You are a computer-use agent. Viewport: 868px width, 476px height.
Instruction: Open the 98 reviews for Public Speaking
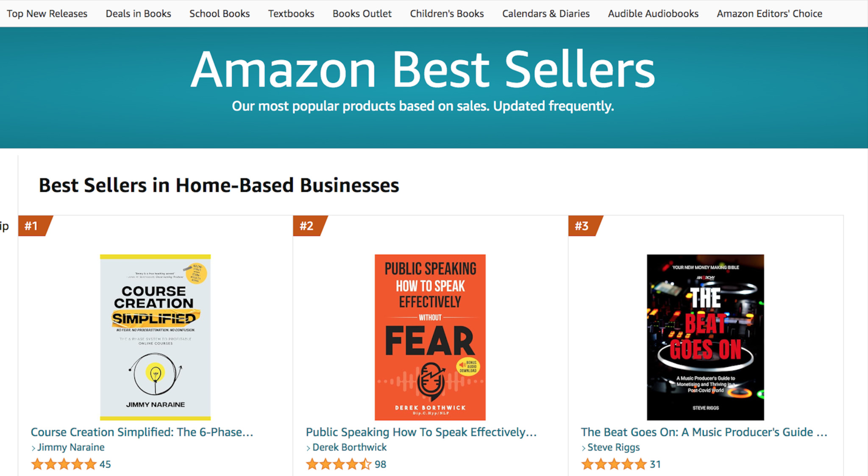pos(380,464)
